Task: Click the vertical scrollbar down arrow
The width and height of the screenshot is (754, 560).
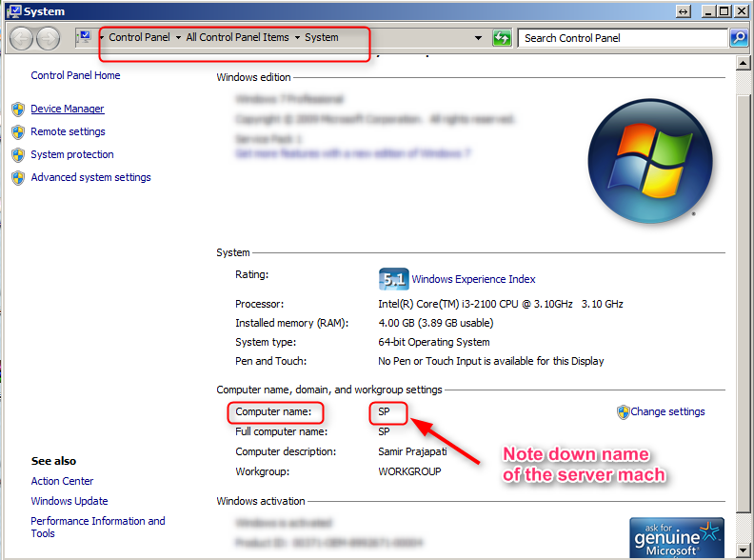Action: tap(743, 550)
